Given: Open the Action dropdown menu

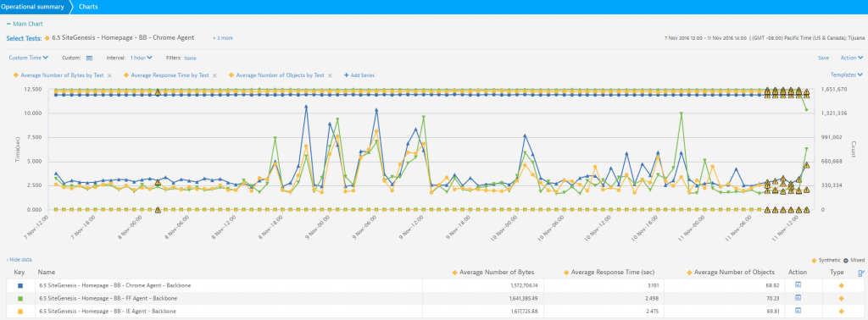Looking at the screenshot, I should tap(851, 58).
